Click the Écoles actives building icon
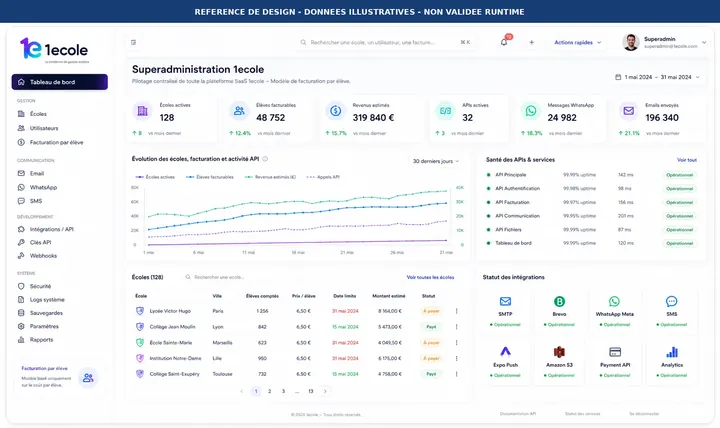The image size is (720, 428). (x=142, y=111)
